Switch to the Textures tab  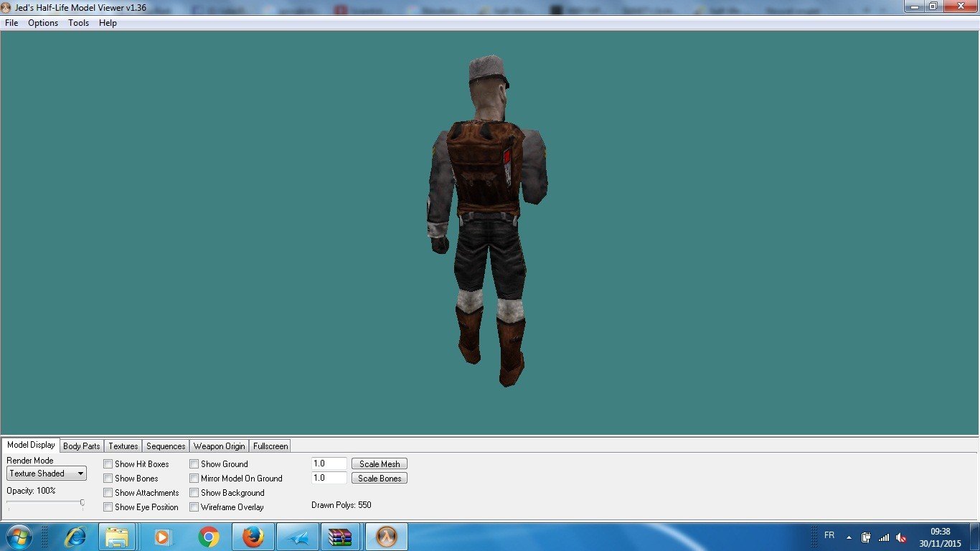coord(123,446)
